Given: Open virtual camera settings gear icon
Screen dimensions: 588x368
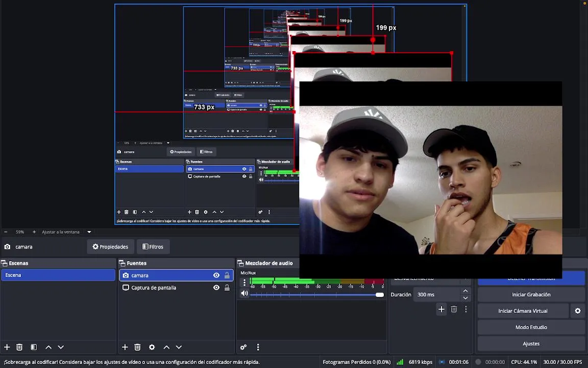Looking at the screenshot, I should (578, 311).
